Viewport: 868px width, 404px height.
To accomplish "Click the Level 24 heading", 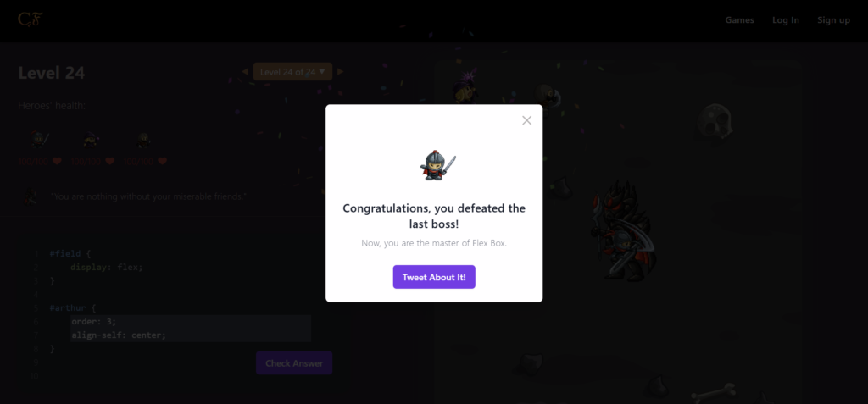I will coord(52,73).
